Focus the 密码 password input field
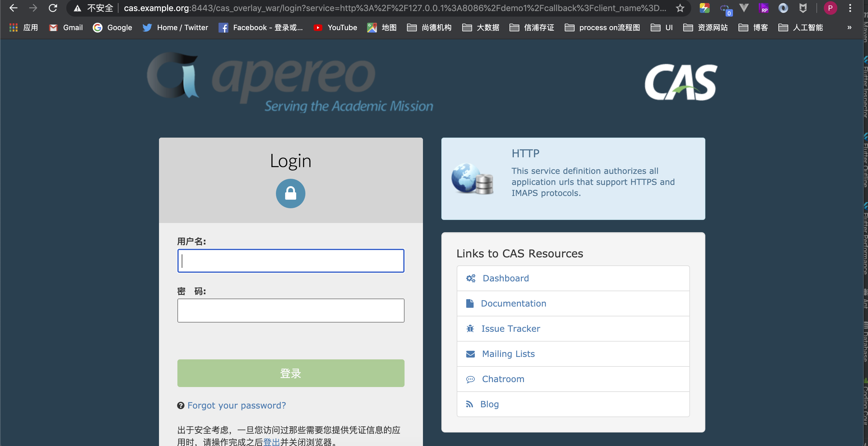Screen dimensions: 868x446 click(290, 311)
